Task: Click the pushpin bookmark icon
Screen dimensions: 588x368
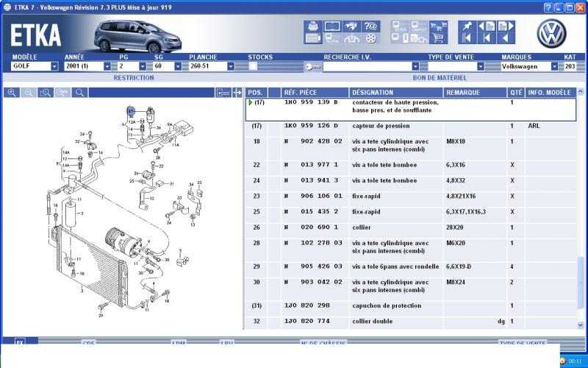Action: 467,26
